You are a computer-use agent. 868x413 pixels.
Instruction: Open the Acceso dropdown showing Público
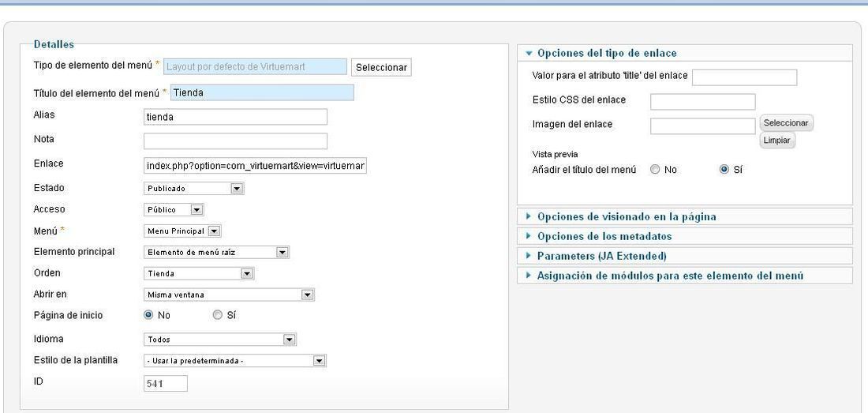tap(174, 210)
